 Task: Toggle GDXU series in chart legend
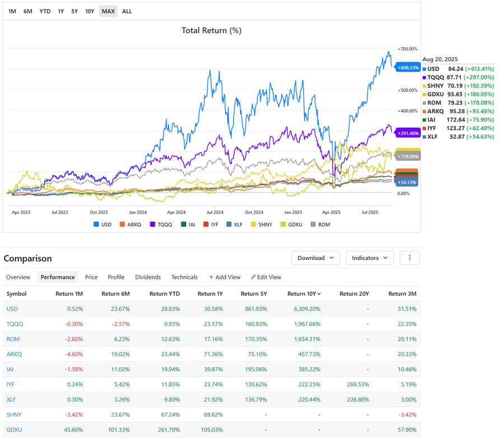coord(292,225)
